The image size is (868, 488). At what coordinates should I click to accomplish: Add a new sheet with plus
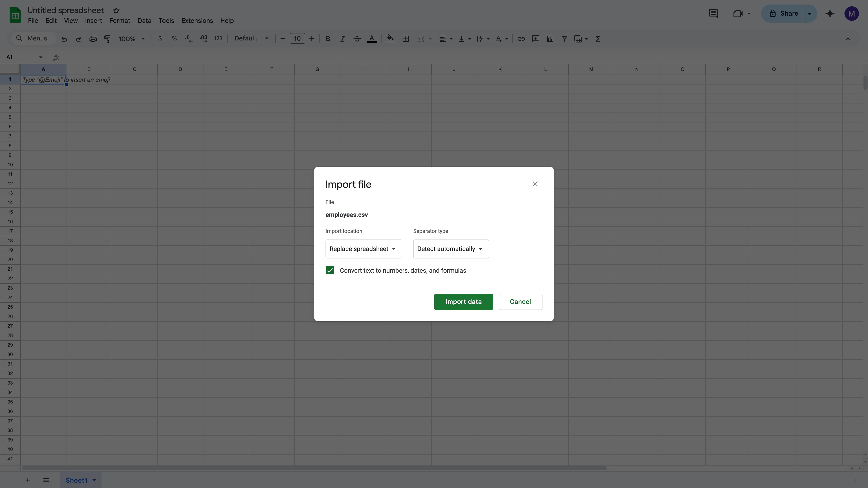(x=28, y=480)
